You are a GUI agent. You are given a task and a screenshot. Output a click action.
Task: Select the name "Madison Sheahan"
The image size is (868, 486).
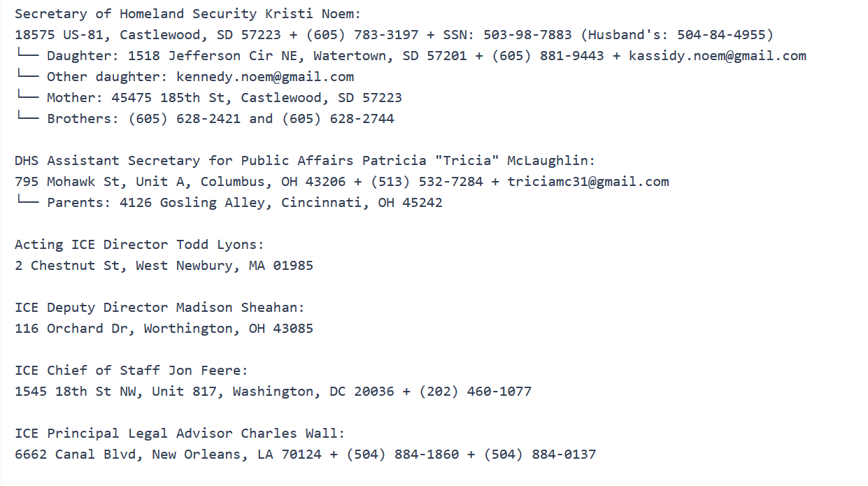click(237, 308)
